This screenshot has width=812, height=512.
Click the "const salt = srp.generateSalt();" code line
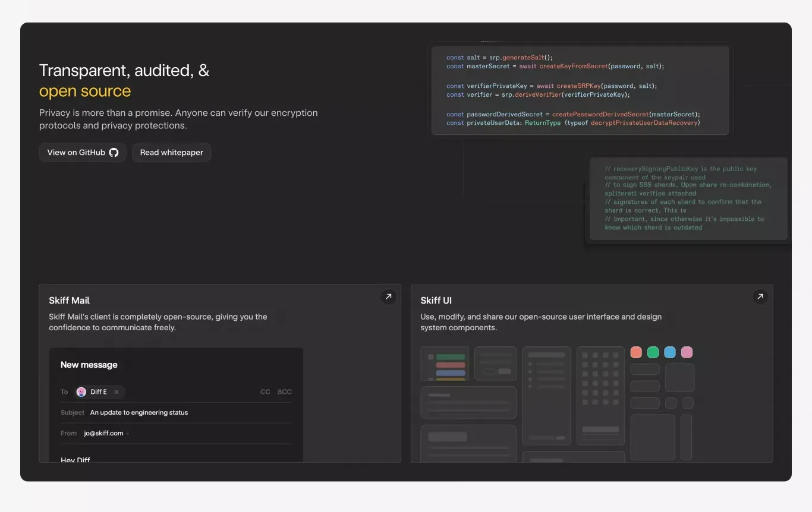tap(500, 58)
